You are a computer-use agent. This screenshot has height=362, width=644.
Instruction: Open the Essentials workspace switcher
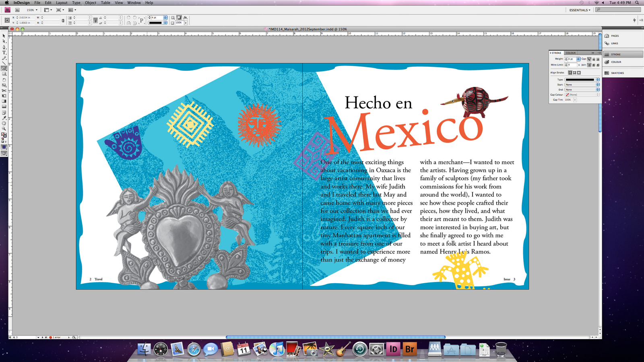580,10
